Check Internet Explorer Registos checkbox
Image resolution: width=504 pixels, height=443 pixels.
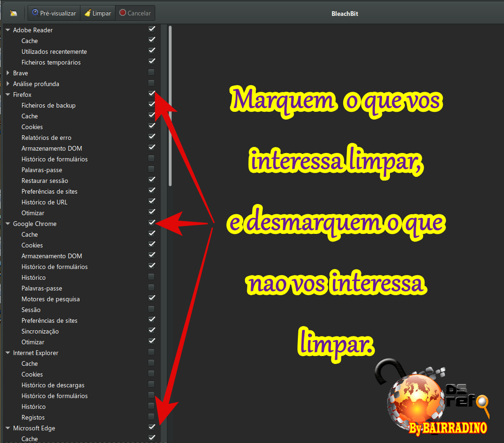click(x=151, y=417)
